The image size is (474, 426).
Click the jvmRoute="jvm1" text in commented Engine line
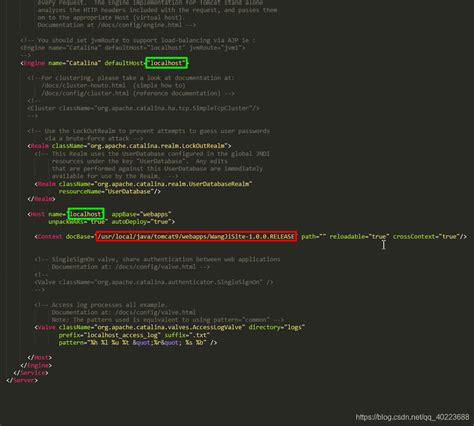coord(215,48)
